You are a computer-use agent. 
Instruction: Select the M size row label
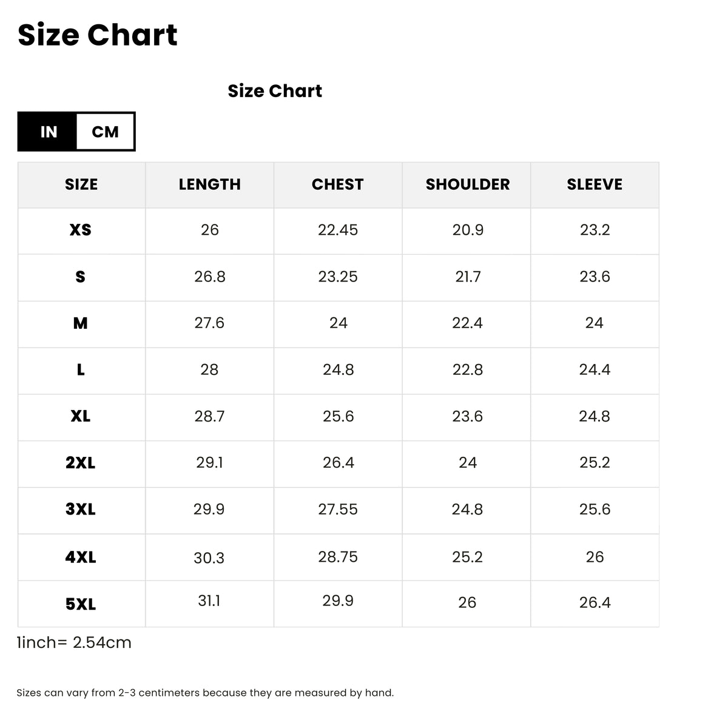[81, 323]
